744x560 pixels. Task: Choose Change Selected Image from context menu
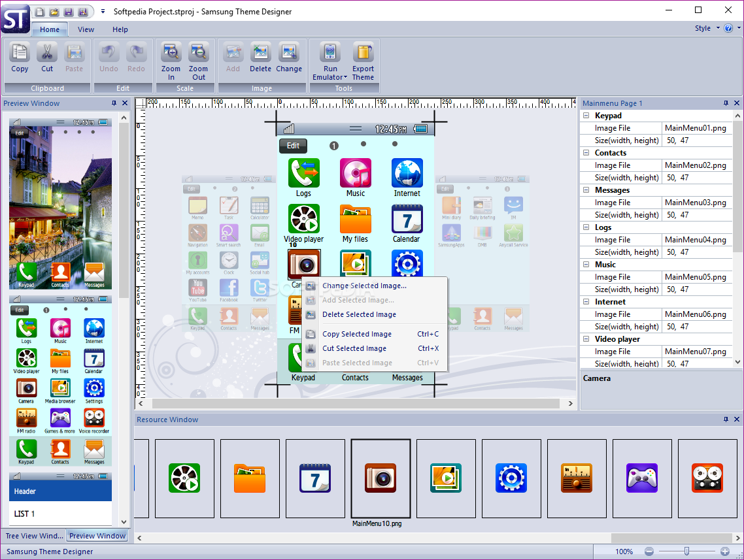tap(375, 286)
